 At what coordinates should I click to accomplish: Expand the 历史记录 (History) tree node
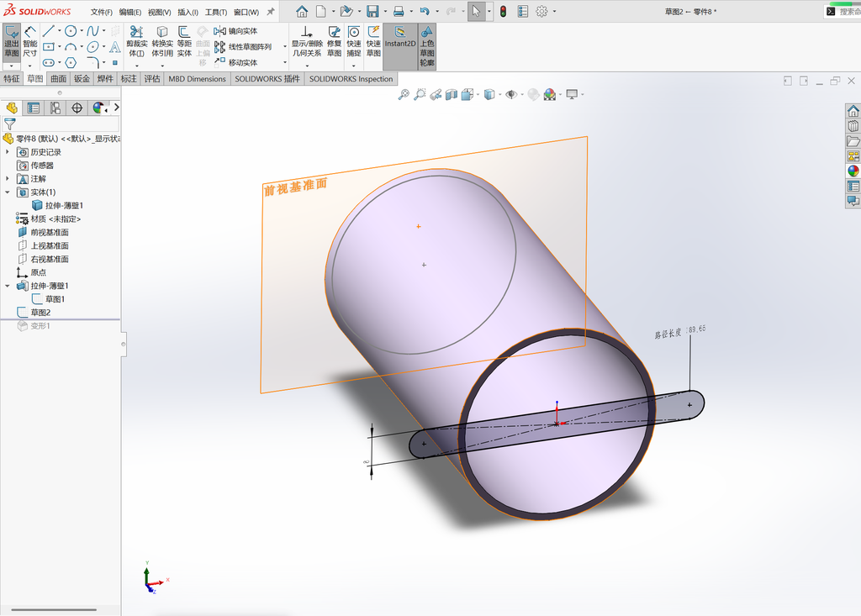(7, 151)
